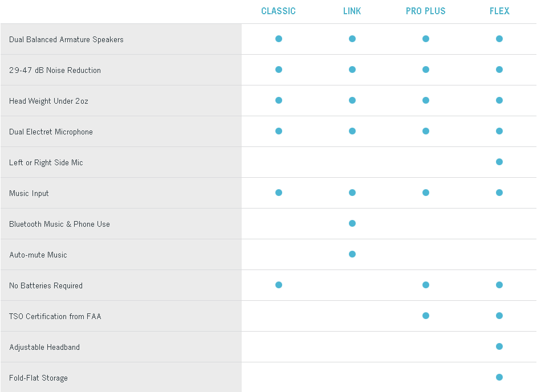Select the Bluetooth Music & Phone Use dot under LINK
Image resolution: width=537 pixels, height=392 pixels.
click(352, 223)
